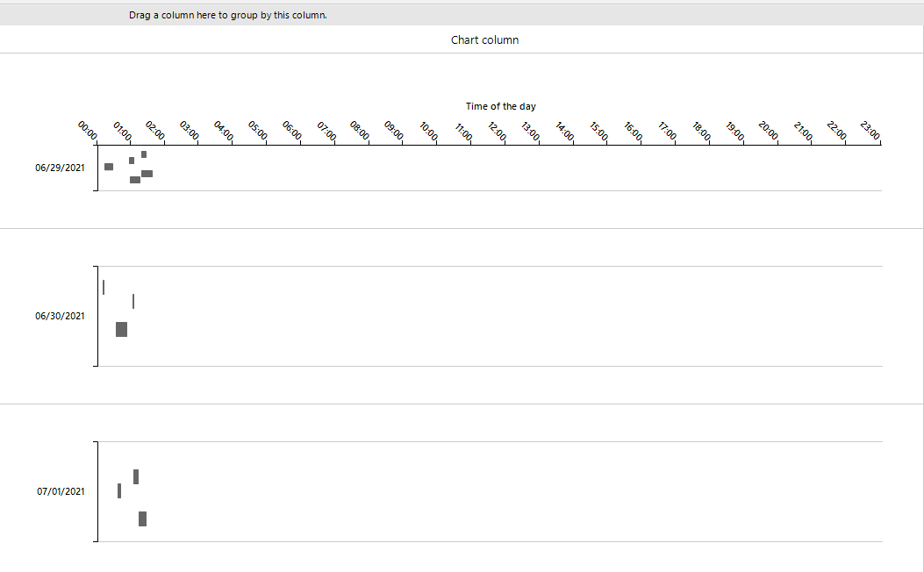Image resolution: width=924 pixels, height=572 pixels.
Task: Click the 06/29/2021 row label
Action: tap(60, 167)
